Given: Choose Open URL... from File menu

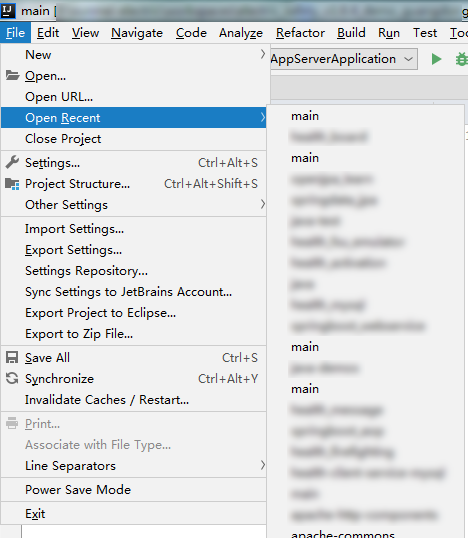Looking at the screenshot, I should point(134,97).
